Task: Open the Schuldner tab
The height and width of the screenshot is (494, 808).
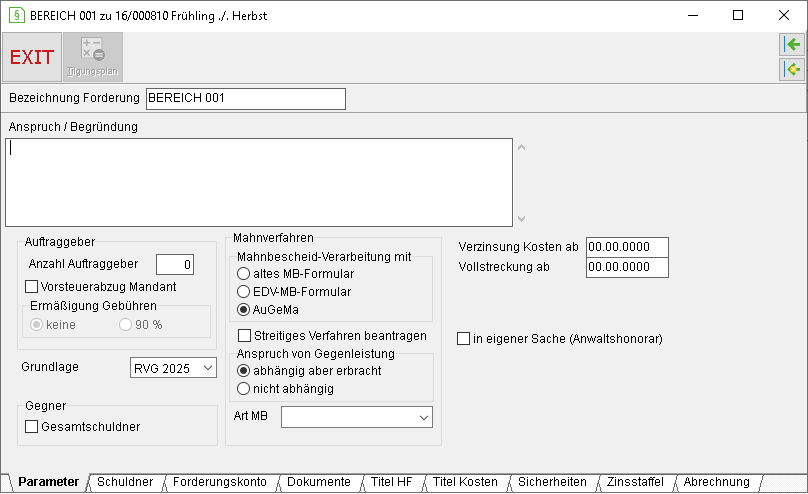Action: (125, 482)
